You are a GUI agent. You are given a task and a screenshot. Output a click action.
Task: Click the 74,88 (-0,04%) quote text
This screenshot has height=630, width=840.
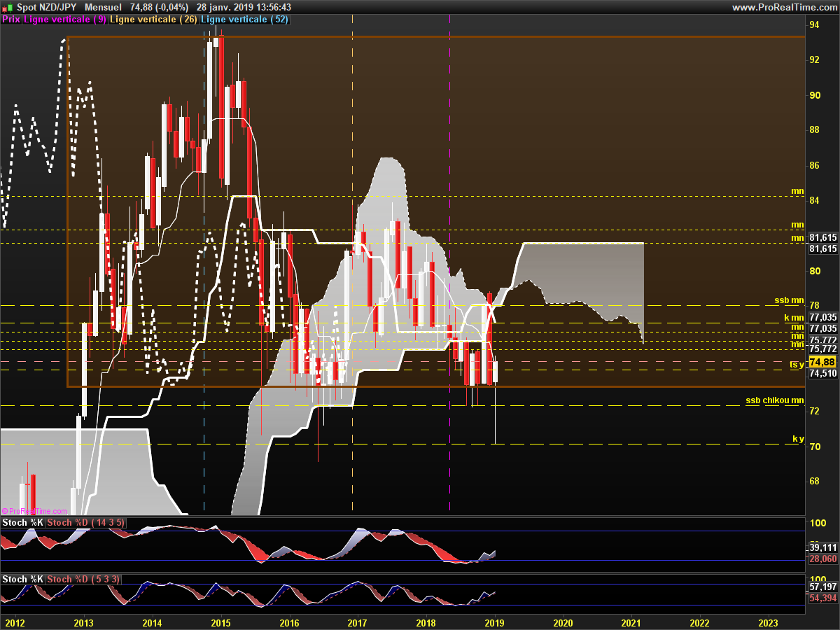click(159, 7)
